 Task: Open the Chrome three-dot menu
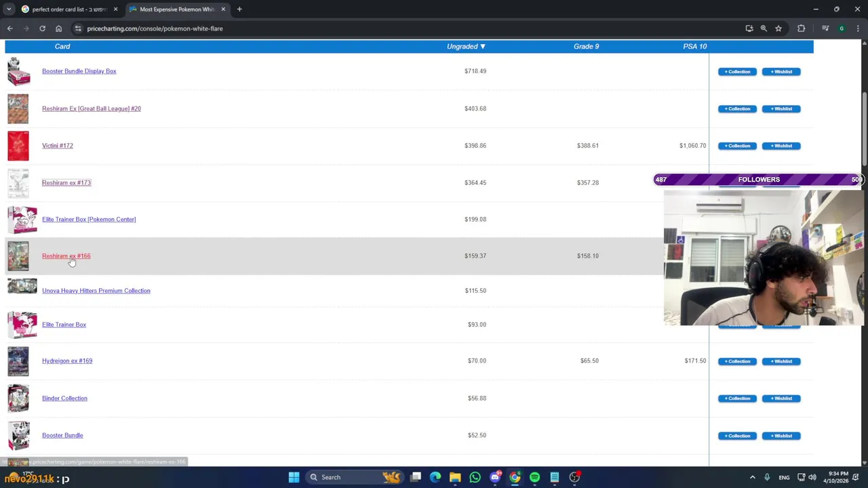coord(858,28)
